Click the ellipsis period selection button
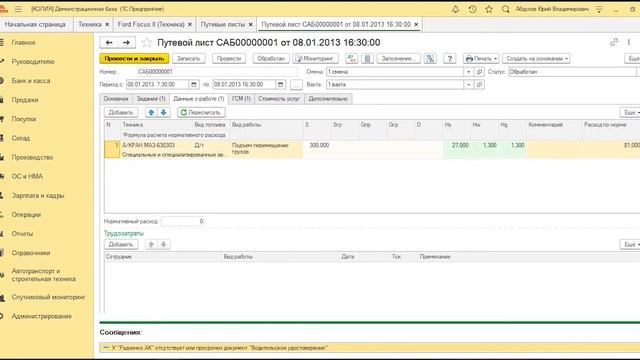The width and height of the screenshot is (640, 360). (x=296, y=84)
